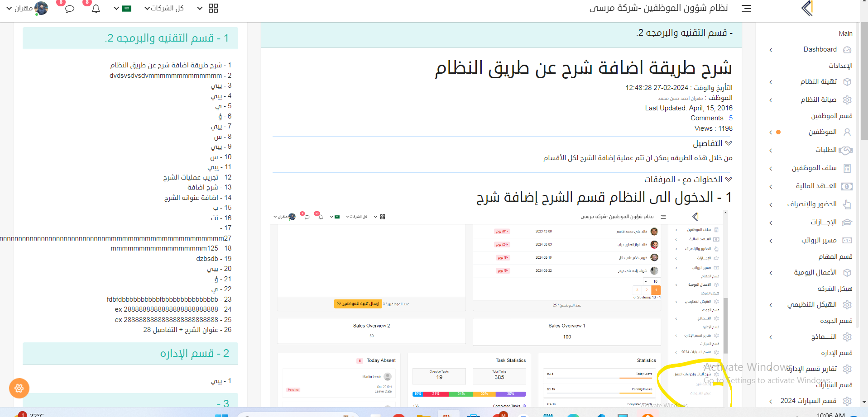Image resolution: width=868 pixels, height=417 pixels.
Task: Click the orange settings gear button
Action: tap(19, 388)
